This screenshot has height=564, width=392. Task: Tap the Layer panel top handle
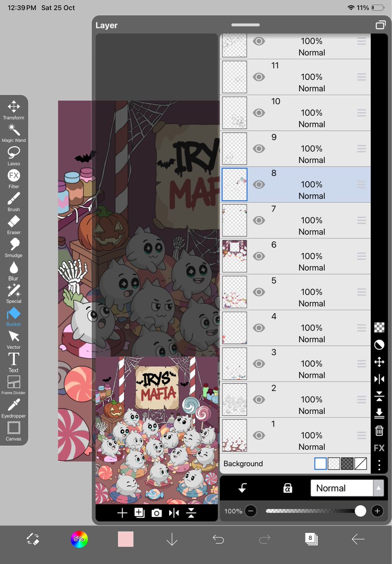tap(245, 25)
